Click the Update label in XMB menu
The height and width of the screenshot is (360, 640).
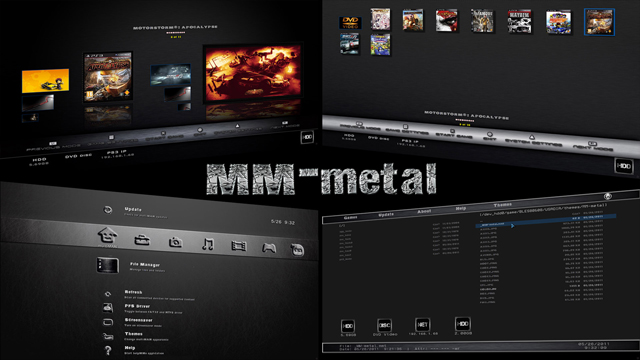pos(133,209)
